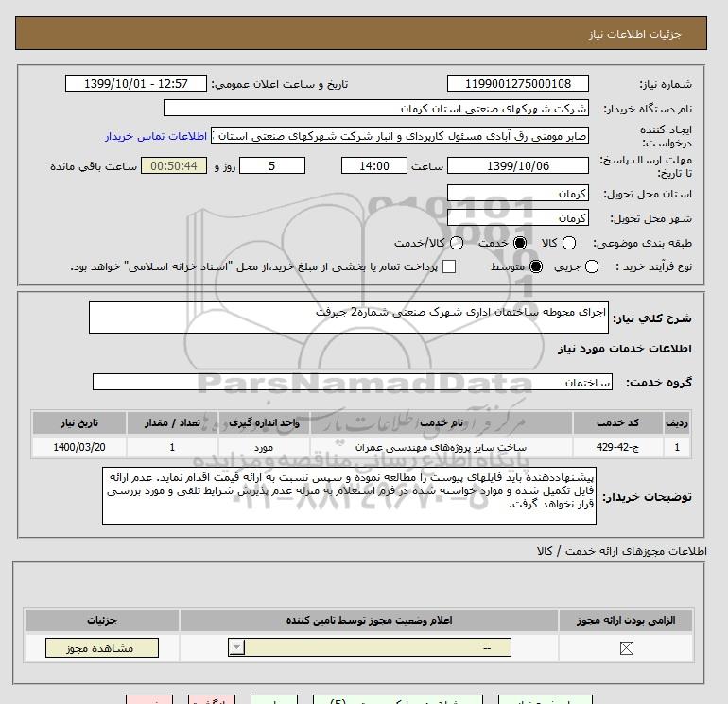Open the supplier license status dropdown
Viewport: 728px width, 704px height.
point(370,647)
